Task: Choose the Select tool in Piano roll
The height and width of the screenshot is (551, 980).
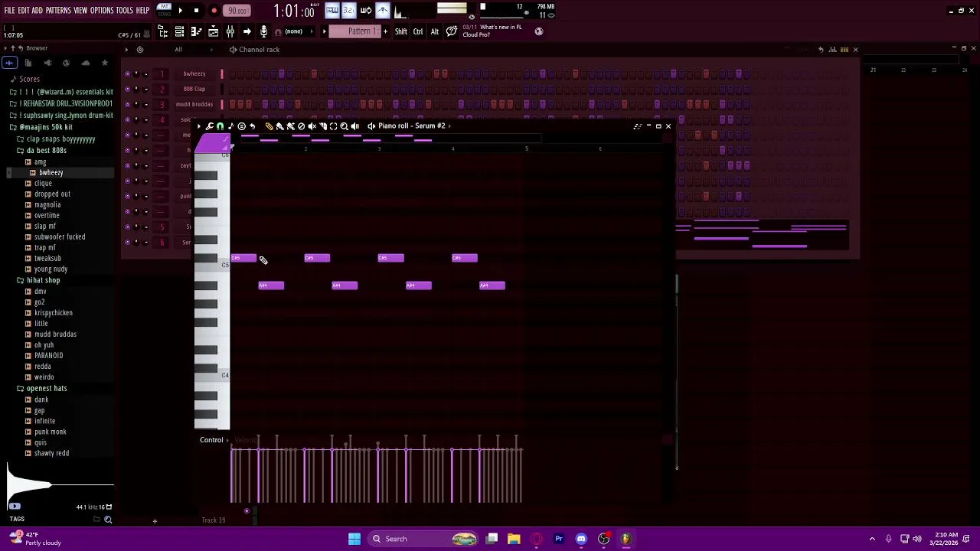Action: pyautogui.click(x=333, y=126)
